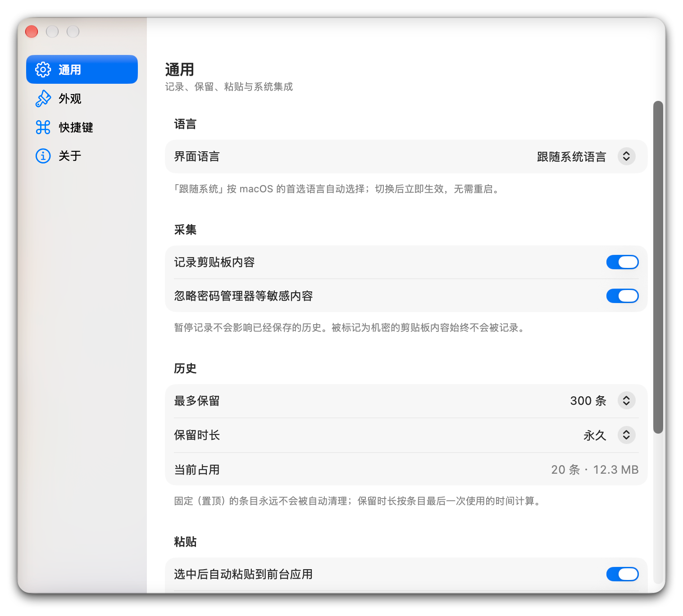Click the 当前占用 row label
Viewport: 683px width, 616px height.
point(197,470)
